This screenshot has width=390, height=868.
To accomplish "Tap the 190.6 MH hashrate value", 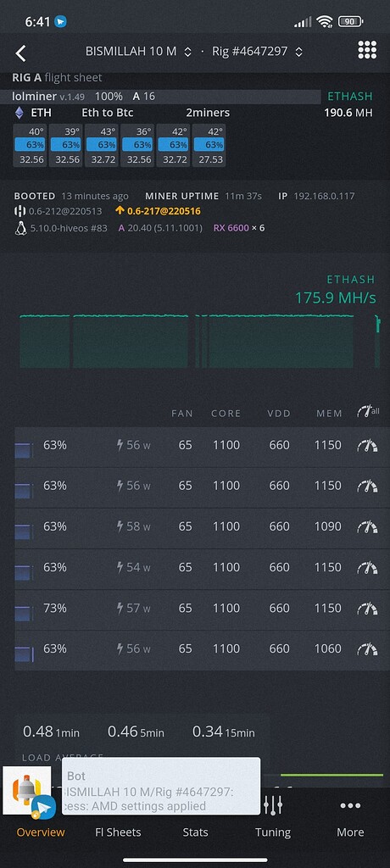I will [x=348, y=113].
